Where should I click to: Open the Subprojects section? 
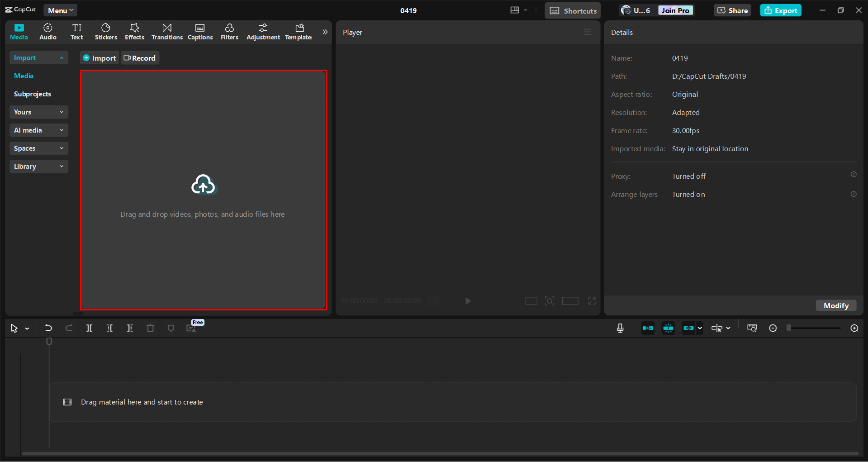pos(32,94)
